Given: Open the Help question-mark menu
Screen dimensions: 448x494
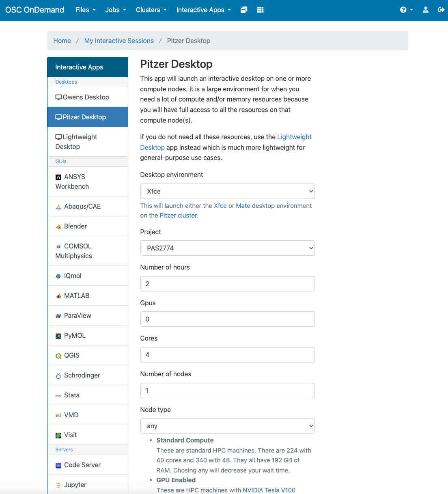Looking at the screenshot, I should pos(406,10).
